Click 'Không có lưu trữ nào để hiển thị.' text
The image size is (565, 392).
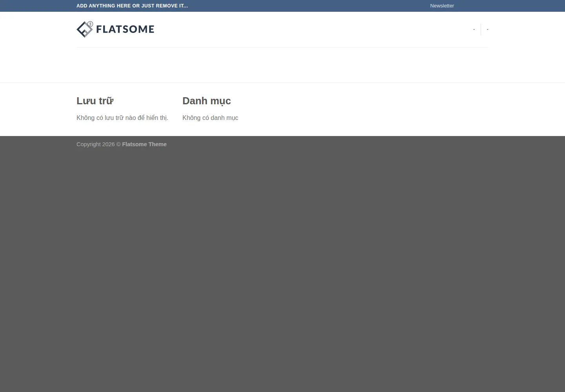click(x=122, y=118)
